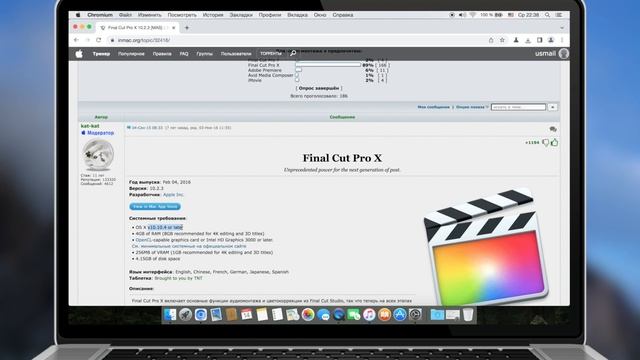The width and height of the screenshot is (640, 360).
Task: Expand the Опции показа dropdown
Action: tap(472, 107)
